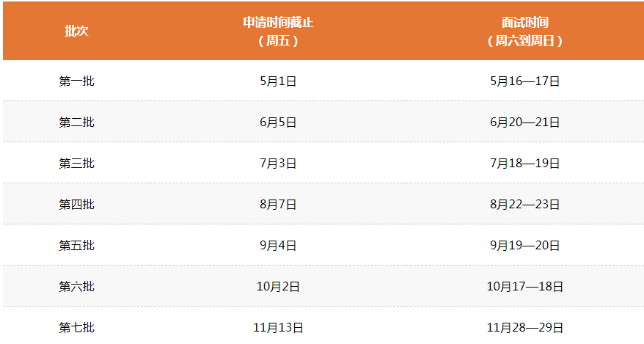Click the 10月2日 deadline cell
Image resolution: width=644 pixels, height=344 pixels.
[278, 287]
